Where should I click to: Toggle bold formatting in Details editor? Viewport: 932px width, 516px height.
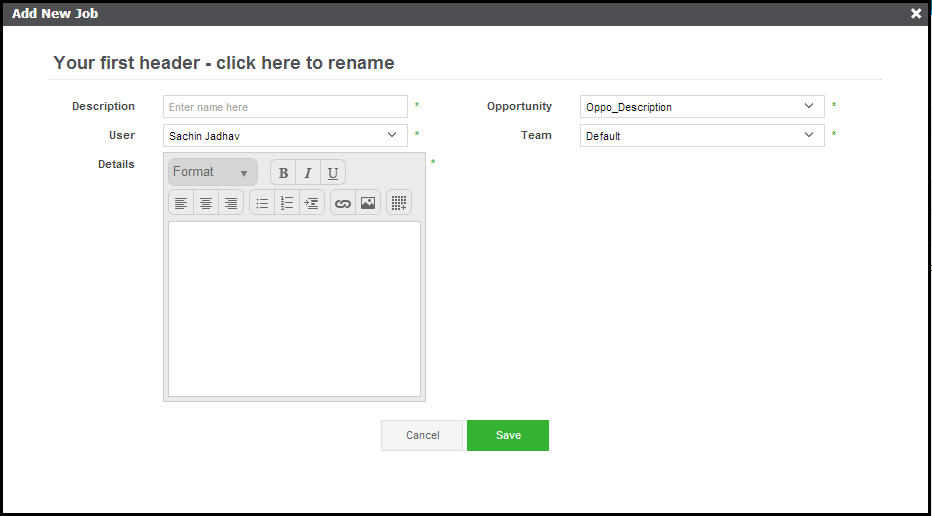284,173
